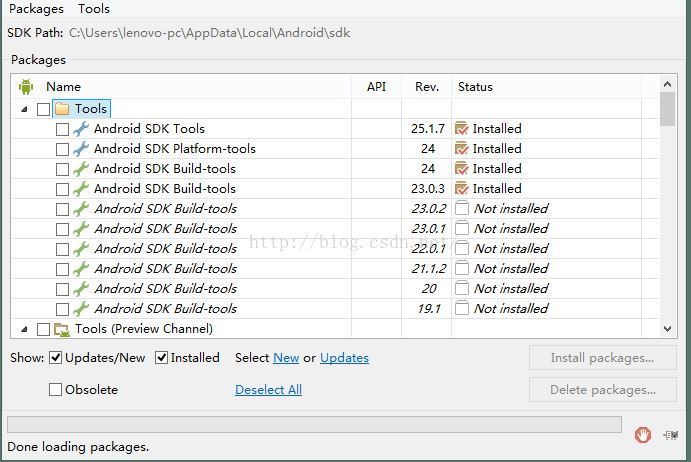Check the Build-tools revision 21.1.2 checkbox
The image size is (691, 462).
[x=62, y=269]
